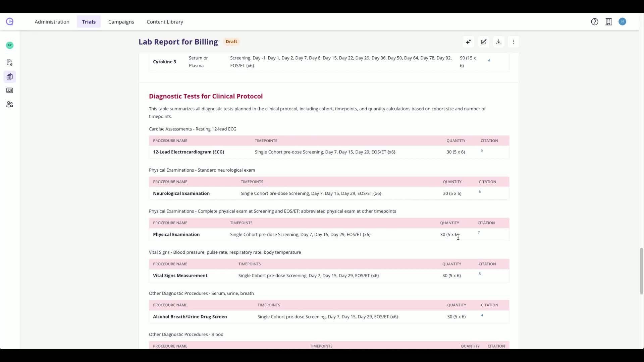Go to the Content Library tab
The image size is (644, 362).
165,22
